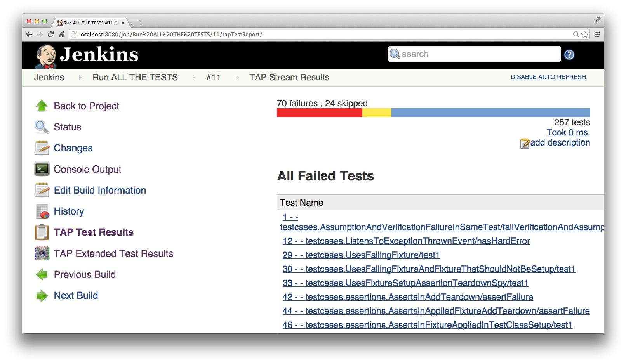The image size is (626, 364).
Task: Expand breadcrumb arrow after Run ALL THE TESTS
Action: click(x=194, y=78)
